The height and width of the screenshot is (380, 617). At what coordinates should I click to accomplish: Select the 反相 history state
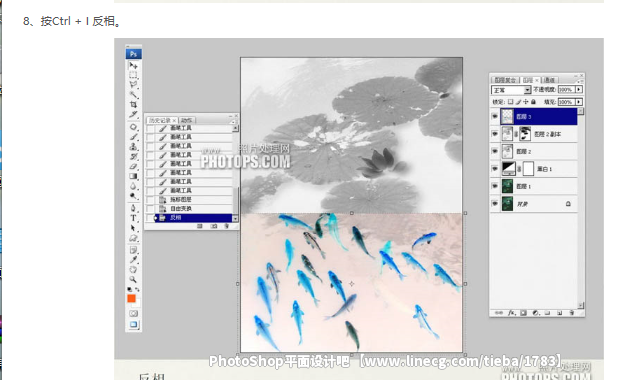click(x=189, y=218)
